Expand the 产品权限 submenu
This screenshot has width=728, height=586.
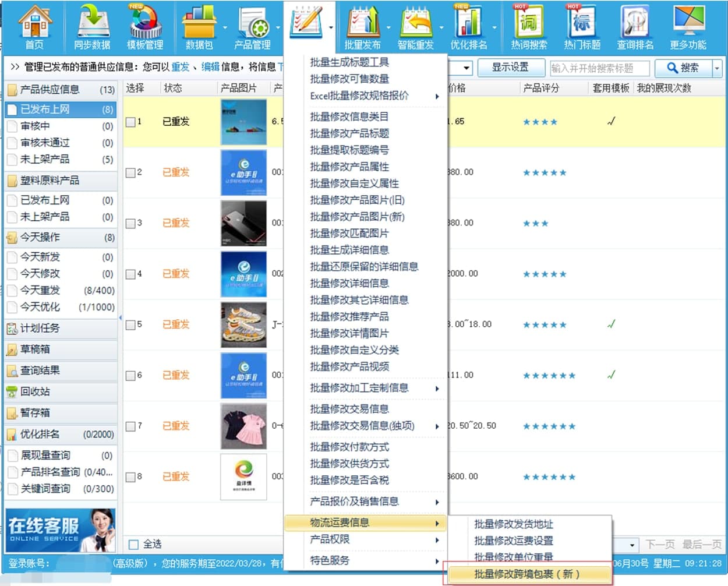pos(374,539)
